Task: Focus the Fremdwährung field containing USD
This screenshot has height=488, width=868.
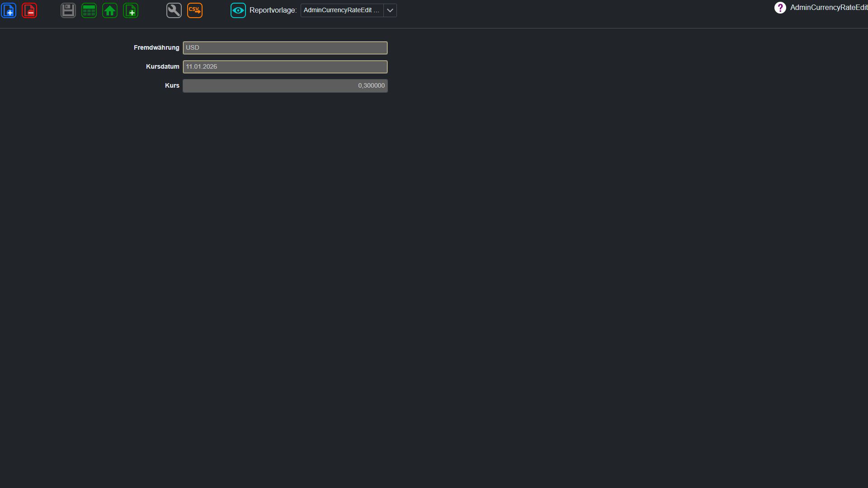Action: click(x=285, y=48)
